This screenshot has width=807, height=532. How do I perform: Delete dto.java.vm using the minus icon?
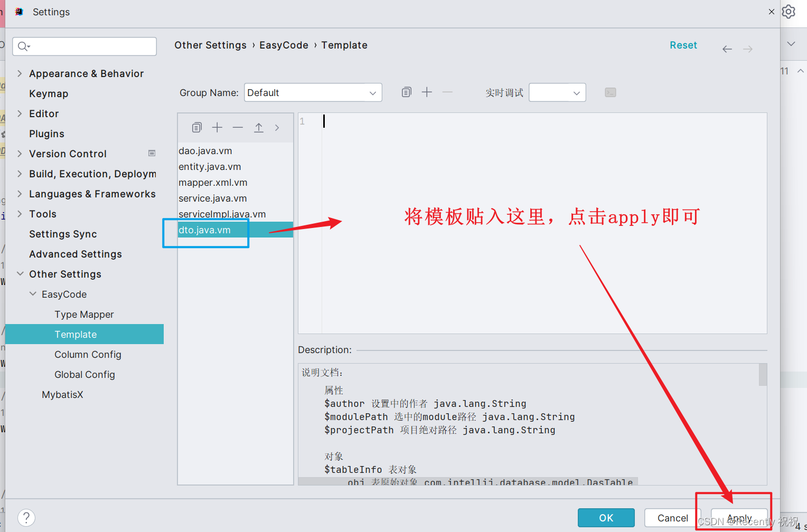238,127
